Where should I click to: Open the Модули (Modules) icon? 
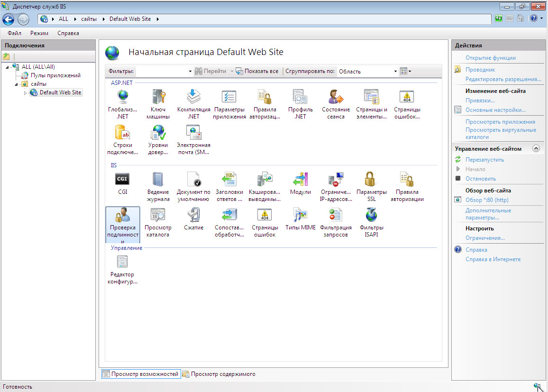(x=300, y=180)
